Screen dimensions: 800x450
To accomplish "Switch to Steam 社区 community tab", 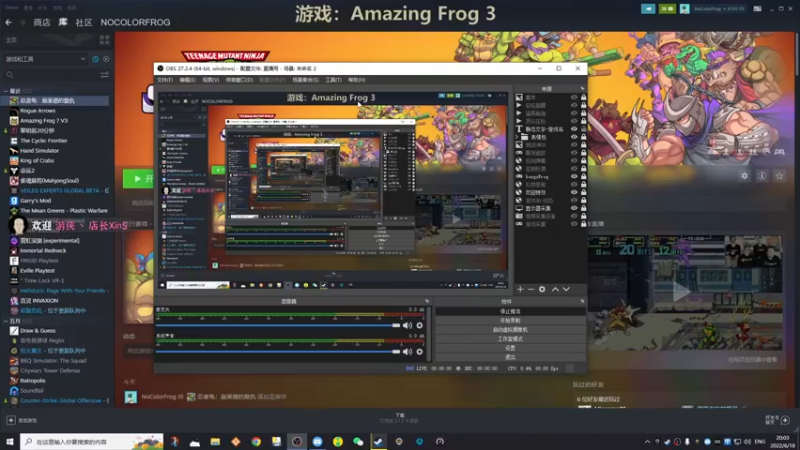I will coord(84,22).
